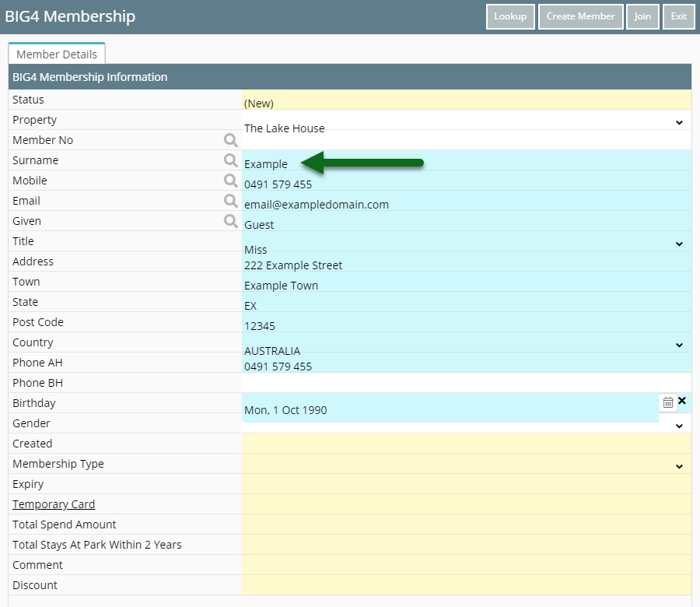
Task: Click the Total Spend Amount label
Action: coord(65,525)
